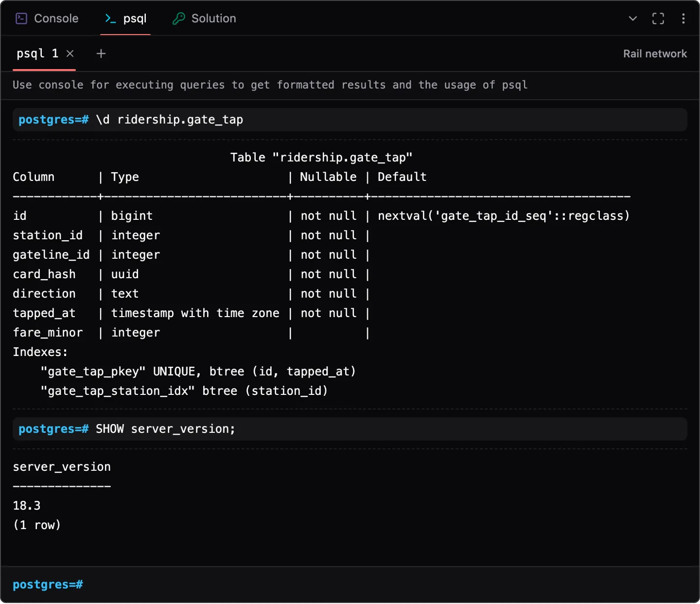Click the server_version result header
The width and height of the screenshot is (700, 604).
[62, 467]
